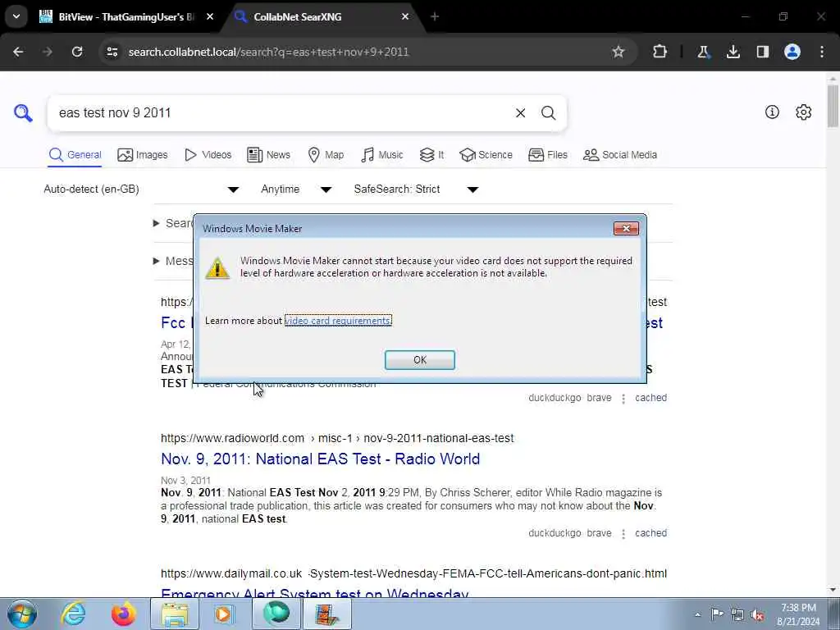The width and height of the screenshot is (840, 630).
Task: Close the CollabNet SearXNG tab
Action: (405, 17)
